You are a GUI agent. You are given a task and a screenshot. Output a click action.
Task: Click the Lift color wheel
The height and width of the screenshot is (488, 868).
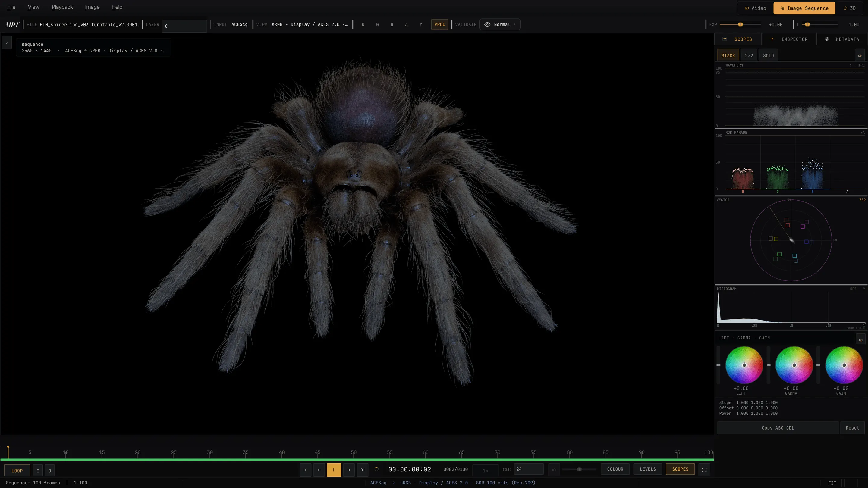(744, 365)
